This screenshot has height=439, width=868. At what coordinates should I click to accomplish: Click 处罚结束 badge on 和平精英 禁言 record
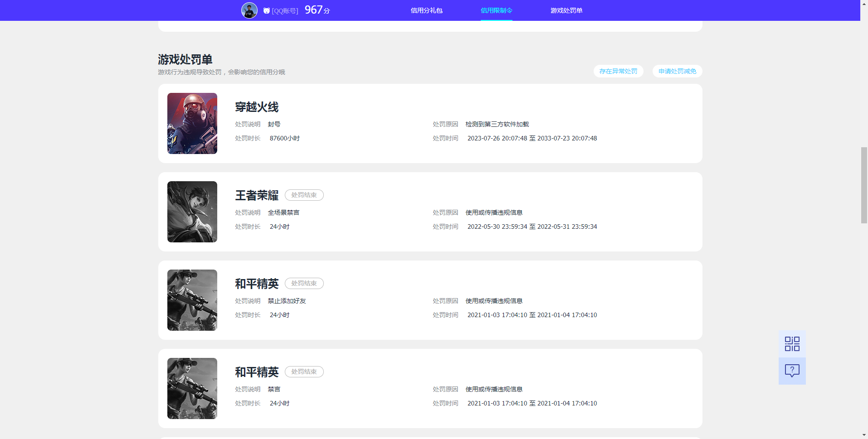click(304, 371)
